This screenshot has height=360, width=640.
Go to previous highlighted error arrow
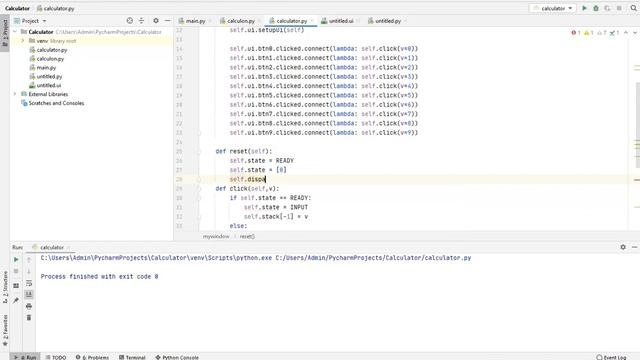[x=626, y=33]
